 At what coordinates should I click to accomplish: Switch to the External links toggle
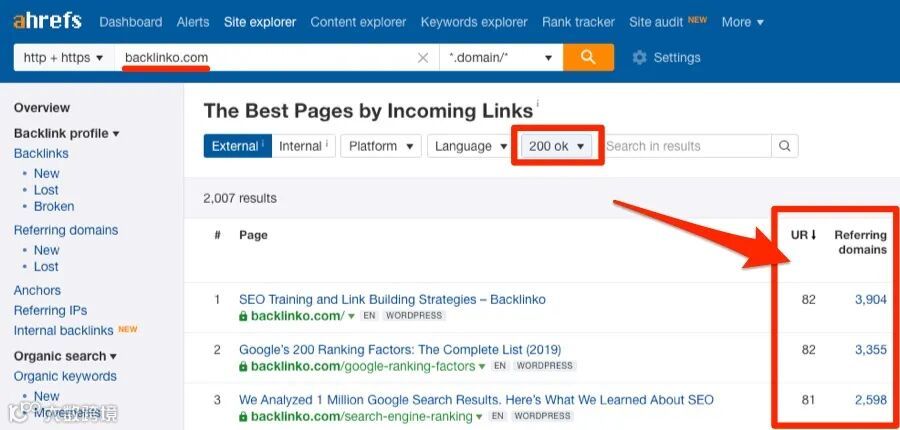238,146
